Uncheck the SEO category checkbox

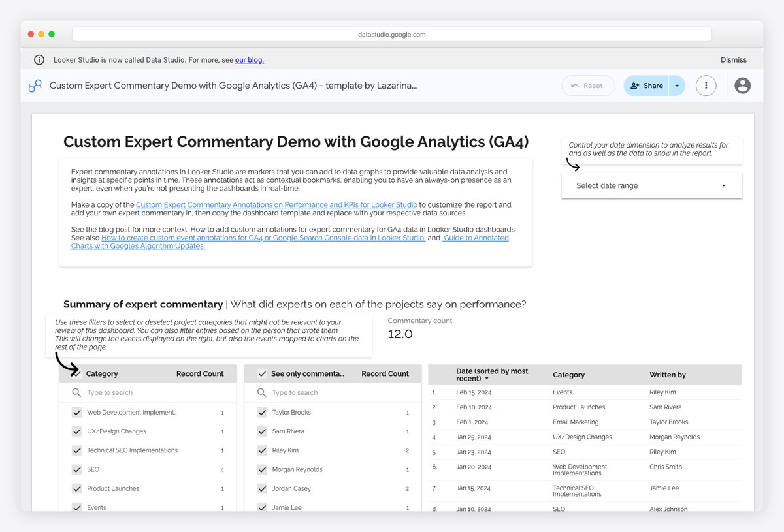76,469
